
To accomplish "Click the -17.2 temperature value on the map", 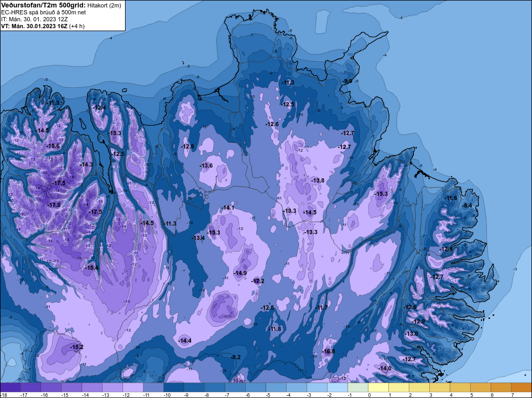I will [257, 281].
